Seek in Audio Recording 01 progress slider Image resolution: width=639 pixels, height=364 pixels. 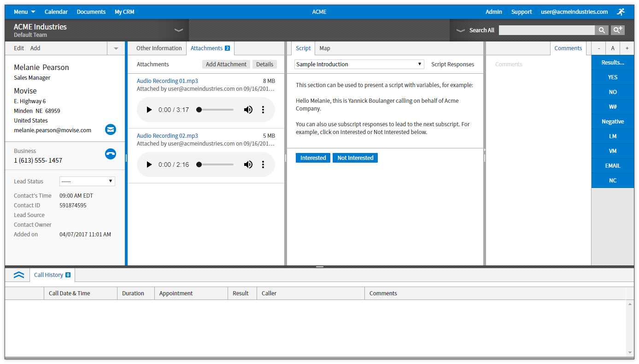215,110
